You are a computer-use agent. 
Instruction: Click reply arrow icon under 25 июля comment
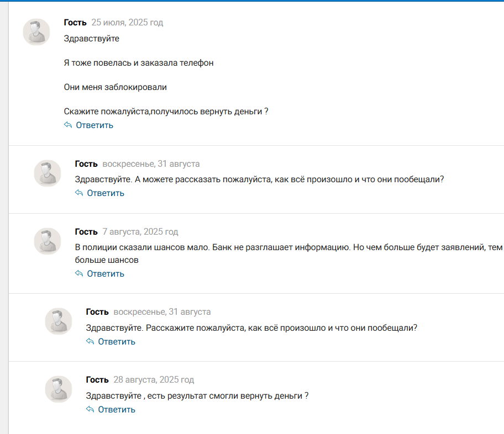(68, 125)
